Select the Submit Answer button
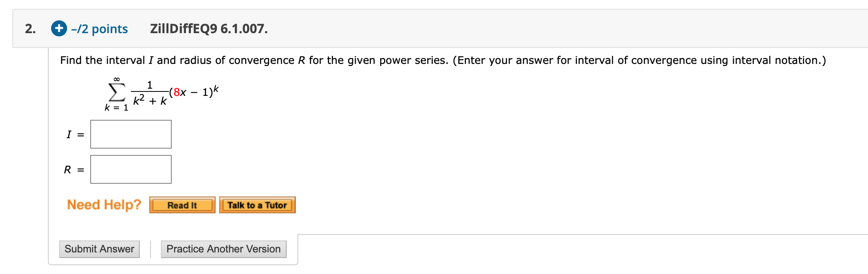 tap(99, 248)
